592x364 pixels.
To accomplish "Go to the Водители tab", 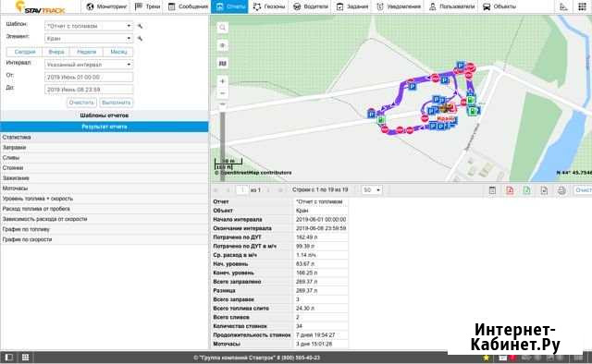I will point(311,6).
